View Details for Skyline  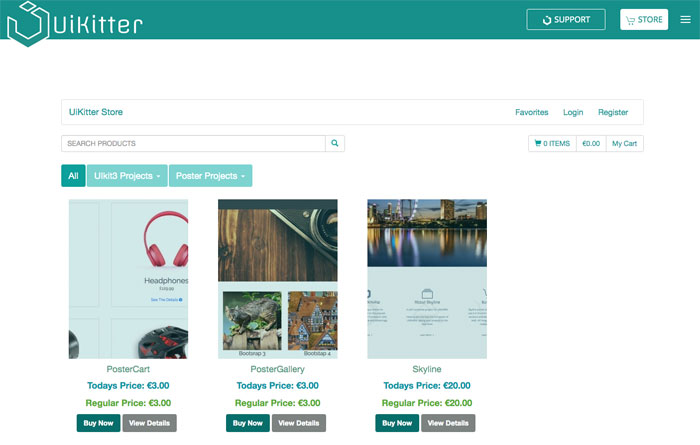[448, 423]
